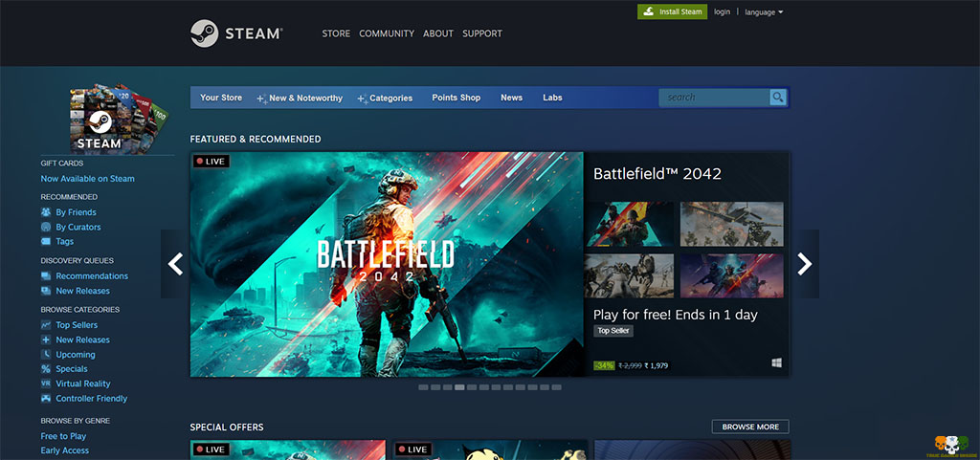Open the Upcoming category link
This screenshot has height=460, width=980.
pyautogui.click(x=76, y=355)
